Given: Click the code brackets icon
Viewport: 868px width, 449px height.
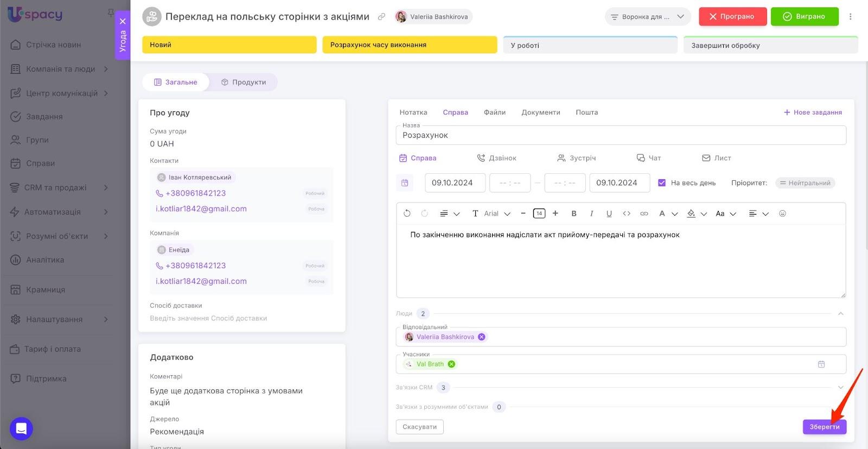Looking at the screenshot, I should pos(627,213).
